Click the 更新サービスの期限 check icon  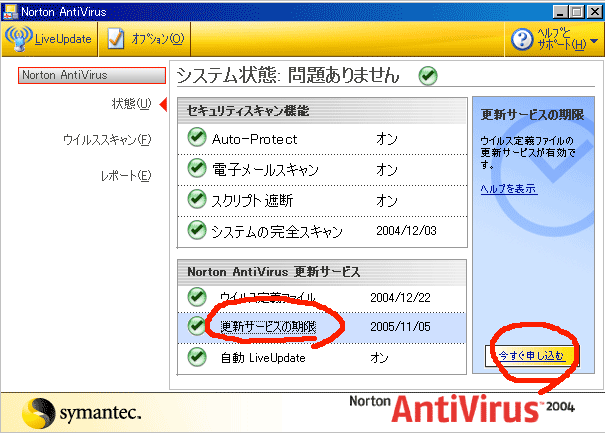(x=197, y=326)
